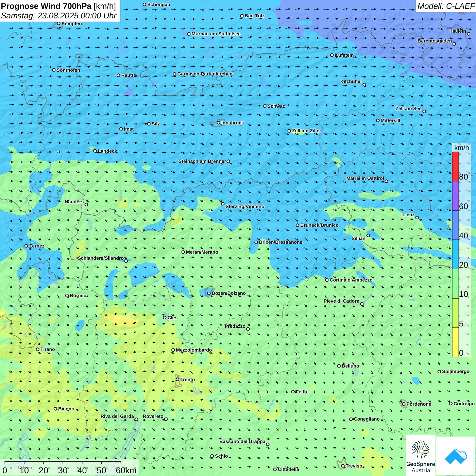The width and height of the screenshot is (476, 476).
Task: Click the Steinach am Brenner label
Action: click(x=202, y=161)
